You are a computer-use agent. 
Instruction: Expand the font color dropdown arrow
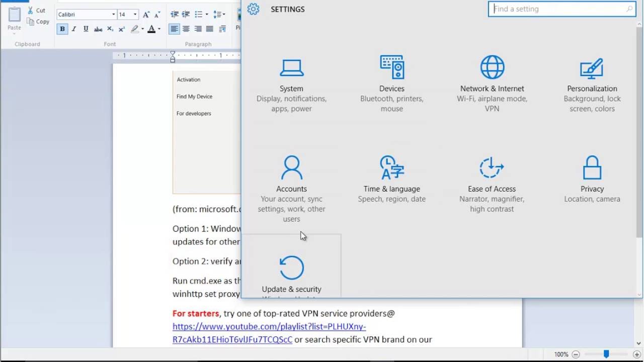click(x=159, y=29)
